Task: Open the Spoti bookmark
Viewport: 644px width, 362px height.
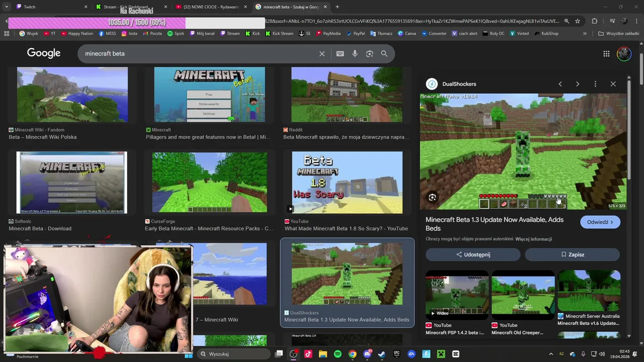Action: click(x=176, y=34)
